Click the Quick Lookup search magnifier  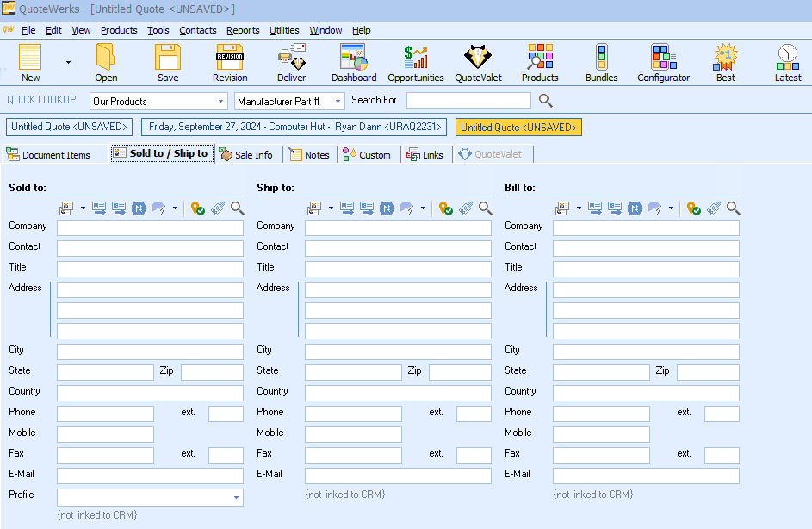coord(545,101)
